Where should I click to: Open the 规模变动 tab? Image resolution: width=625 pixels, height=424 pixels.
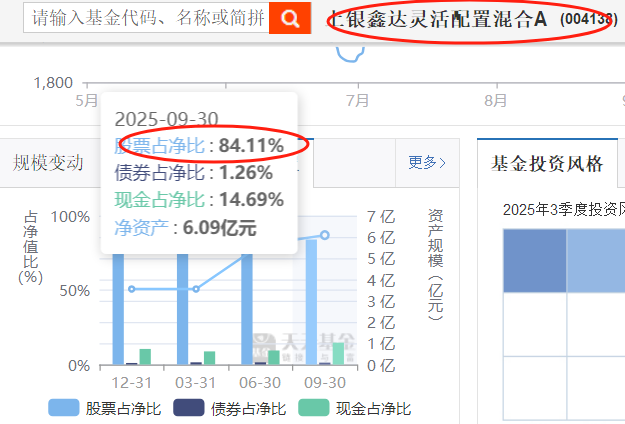(48, 163)
